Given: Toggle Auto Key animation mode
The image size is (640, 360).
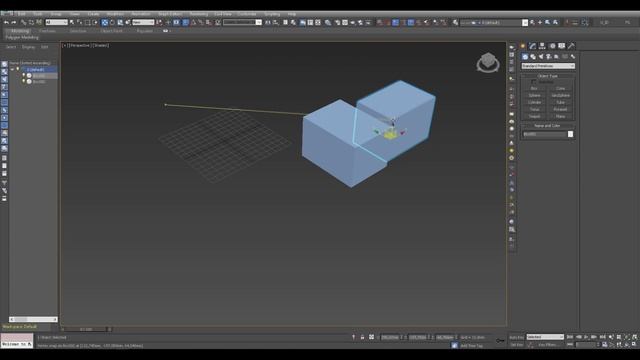Looking at the screenshot, I should [x=516, y=337].
